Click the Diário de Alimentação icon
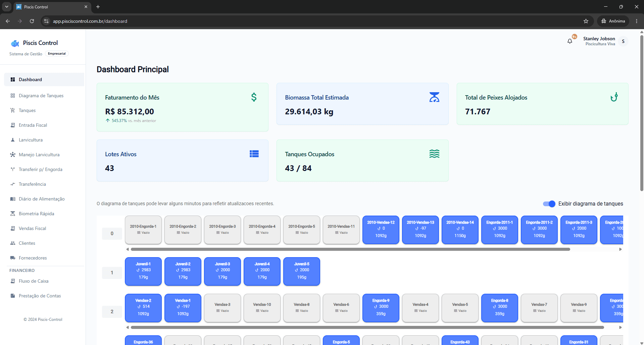This screenshot has width=644, height=345. click(13, 199)
